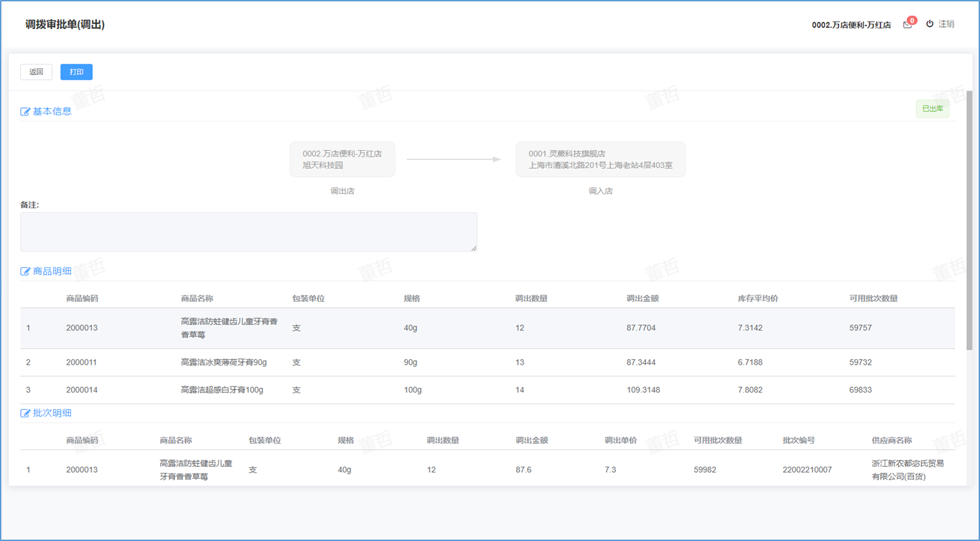Click the logout power icon

point(929,24)
